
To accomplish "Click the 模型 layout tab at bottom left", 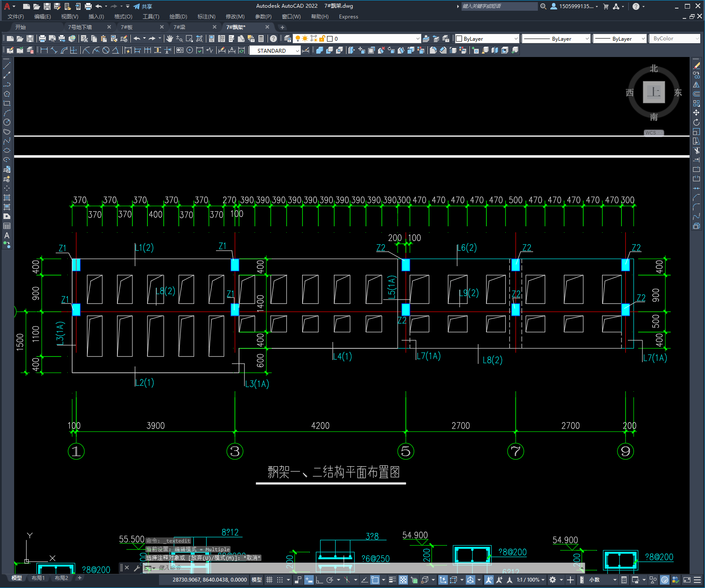I will (x=17, y=578).
